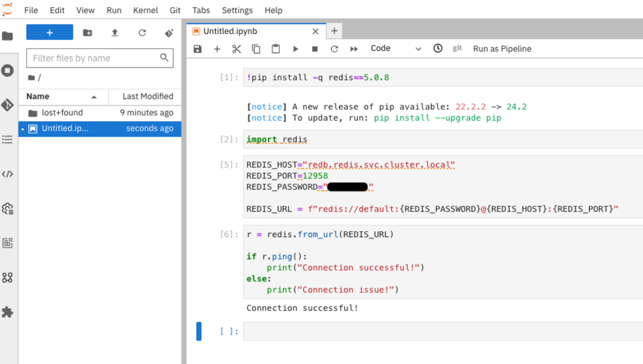Run the selected cell with the play icon

point(295,49)
